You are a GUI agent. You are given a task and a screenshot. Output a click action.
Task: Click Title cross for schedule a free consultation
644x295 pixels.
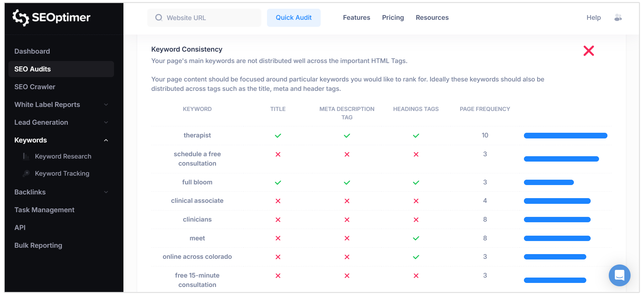point(278,154)
